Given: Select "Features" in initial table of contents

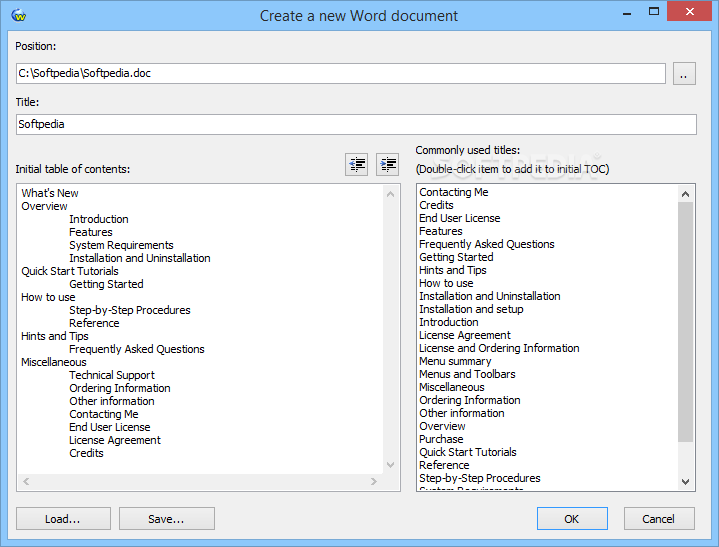Looking at the screenshot, I should (x=91, y=232).
